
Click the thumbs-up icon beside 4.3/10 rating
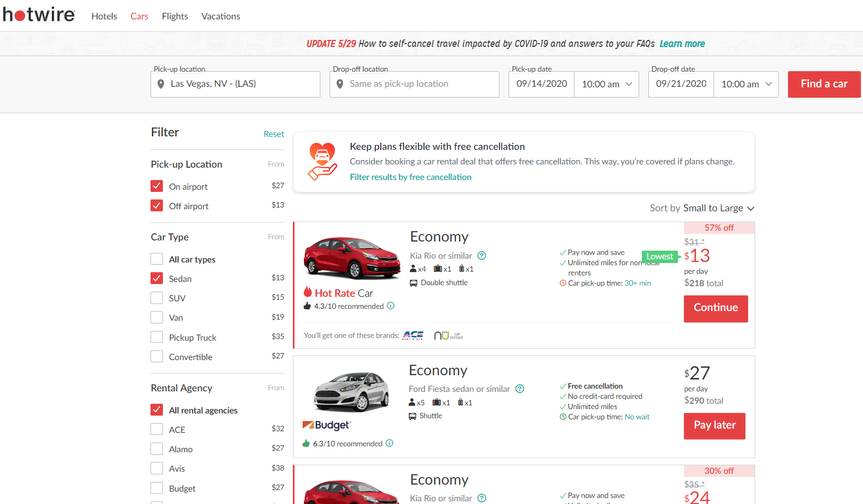click(307, 306)
